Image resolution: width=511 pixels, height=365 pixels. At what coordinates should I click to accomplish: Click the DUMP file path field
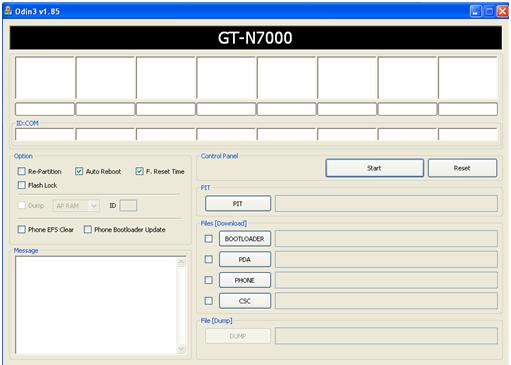click(386, 336)
